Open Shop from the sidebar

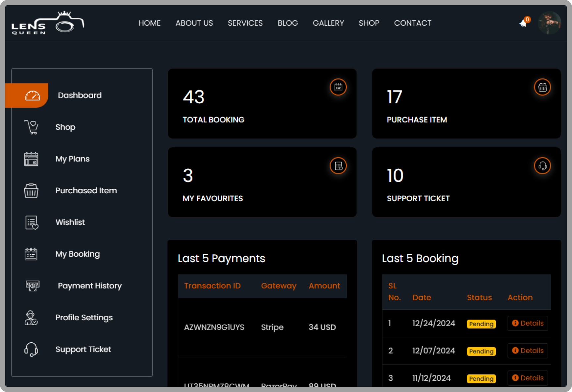65,127
